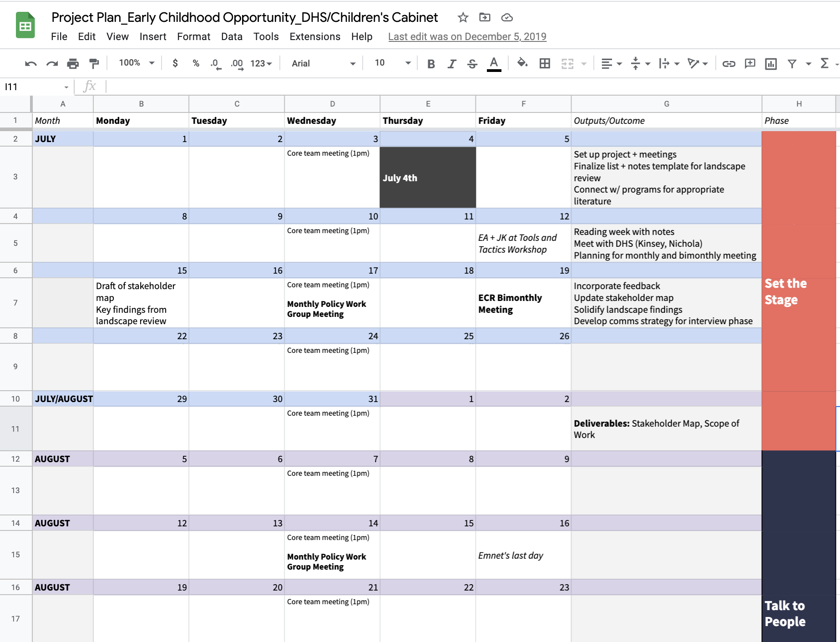Open horizontal align dropdown
This screenshot has height=642, width=840.
click(612, 64)
